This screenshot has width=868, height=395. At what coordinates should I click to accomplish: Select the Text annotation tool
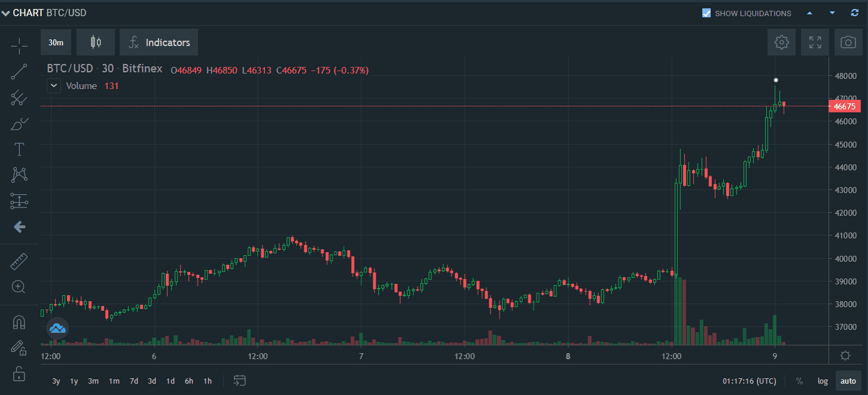tap(19, 149)
